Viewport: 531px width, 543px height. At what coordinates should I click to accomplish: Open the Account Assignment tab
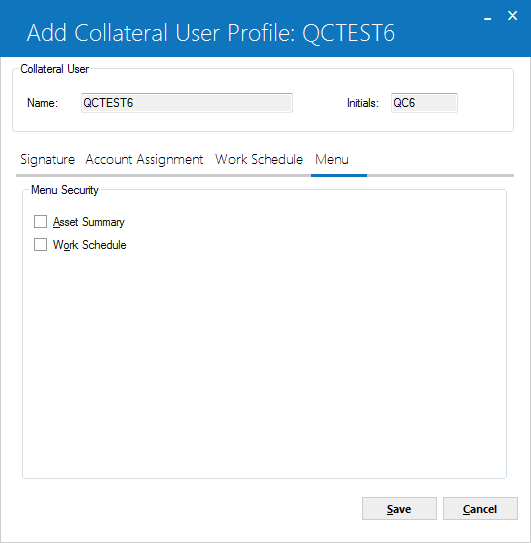pos(144,160)
